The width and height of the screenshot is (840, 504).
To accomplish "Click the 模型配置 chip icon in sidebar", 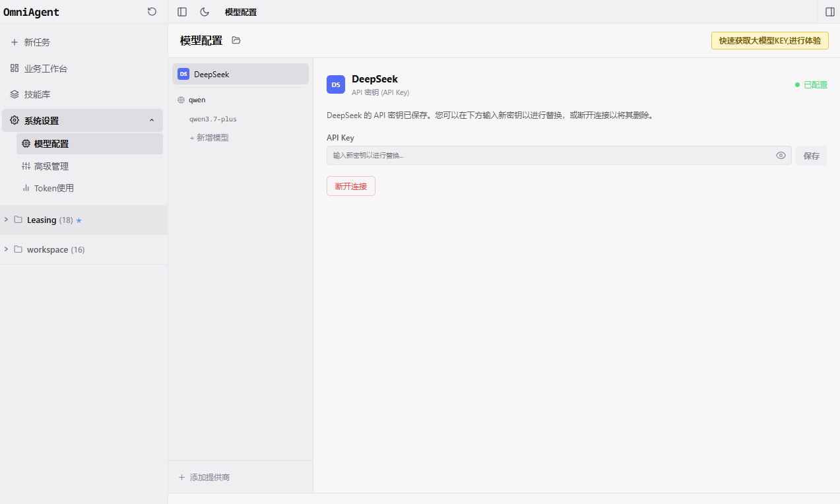I will tap(26, 144).
